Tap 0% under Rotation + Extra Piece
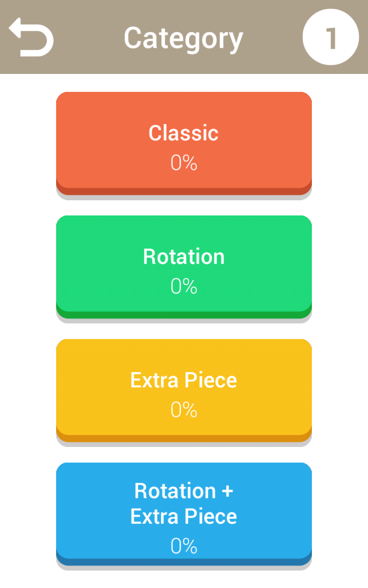Image resolution: width=368 pixels, height=588 pixels. point(184,546)
